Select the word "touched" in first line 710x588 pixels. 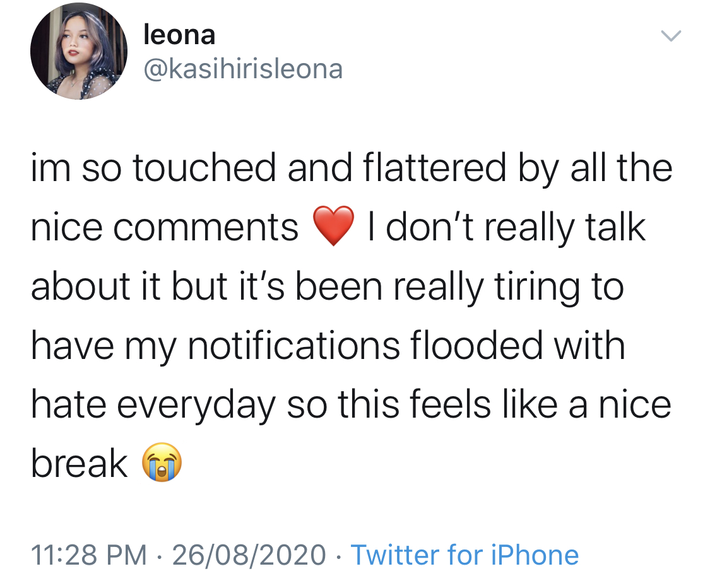pyautogui.click(x=204, y=168)
